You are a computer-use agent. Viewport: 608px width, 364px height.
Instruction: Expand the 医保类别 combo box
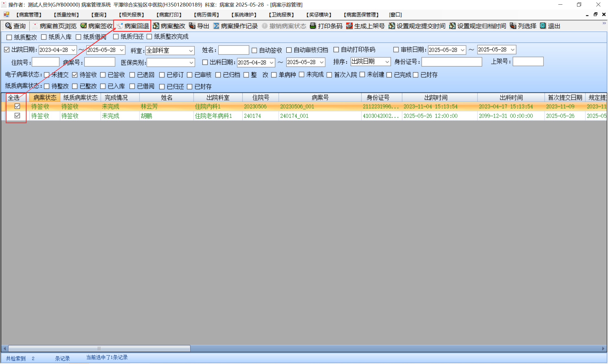click(x=191, y=62)
